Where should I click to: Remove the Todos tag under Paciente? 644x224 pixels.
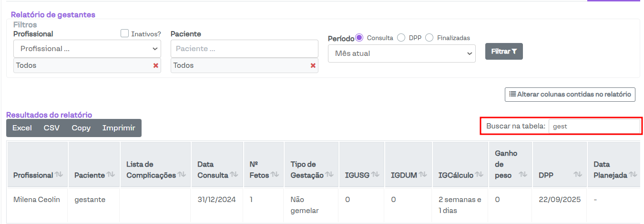point(313,65)
